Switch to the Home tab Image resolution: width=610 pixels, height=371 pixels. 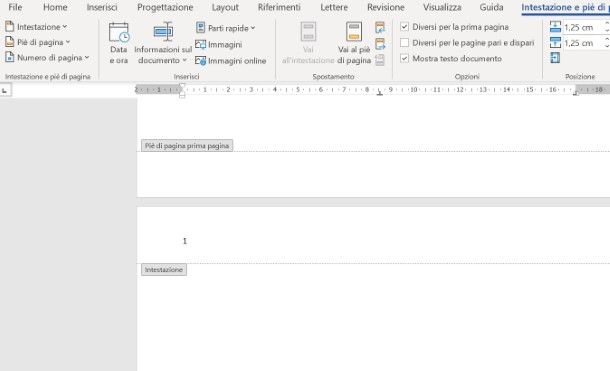(55, 7)
